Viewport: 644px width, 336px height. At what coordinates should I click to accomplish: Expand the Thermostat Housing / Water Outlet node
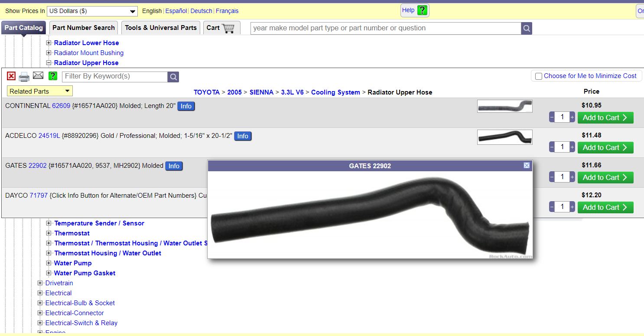pyautogui.click(x=49, y=253)
